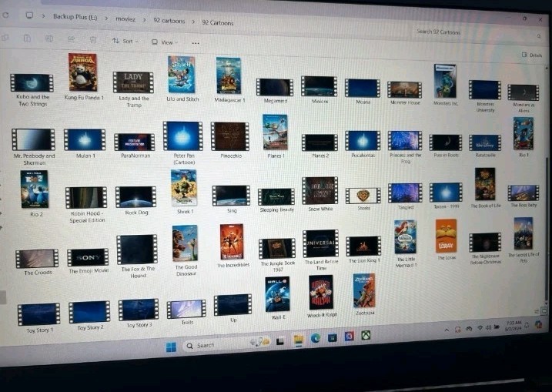Open the See more ellipsis menu
Screen dimensions: 552x392
click(196, 43)
